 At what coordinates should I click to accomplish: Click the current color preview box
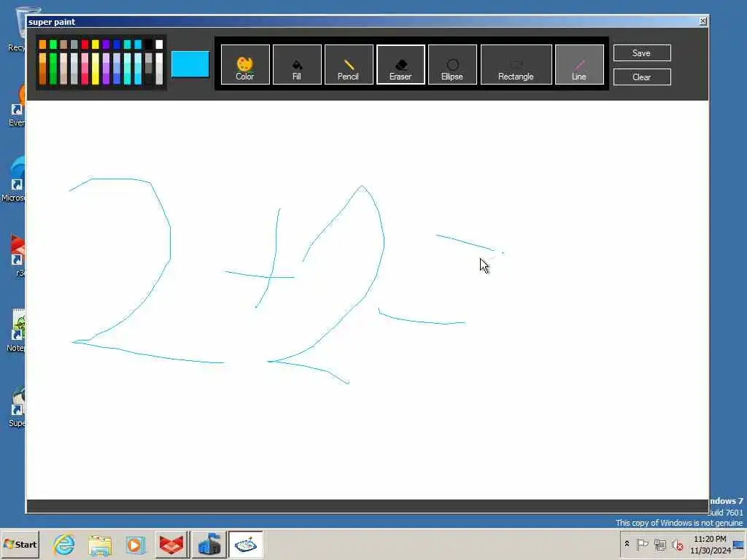pos(190,64)
